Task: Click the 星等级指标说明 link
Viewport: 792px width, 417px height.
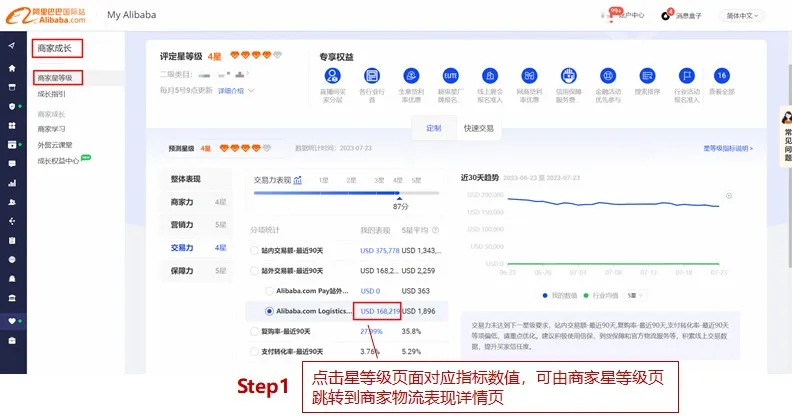Action: point(728,148)
